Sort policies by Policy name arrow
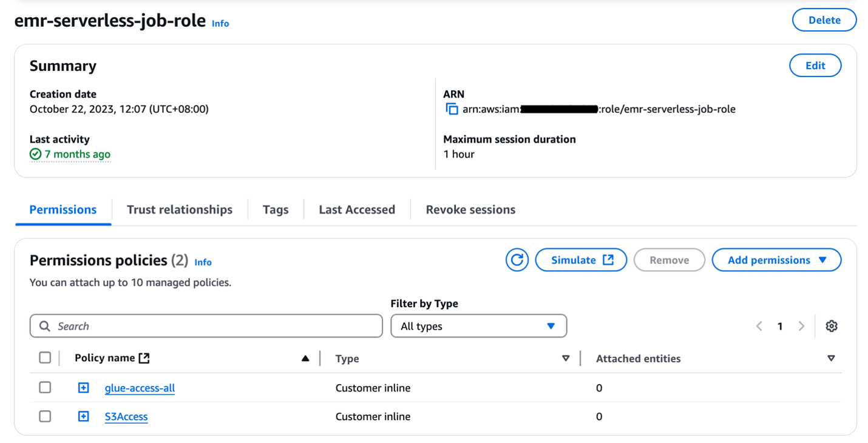The height and width of the screenshot is (443, 868). [305, 359]
